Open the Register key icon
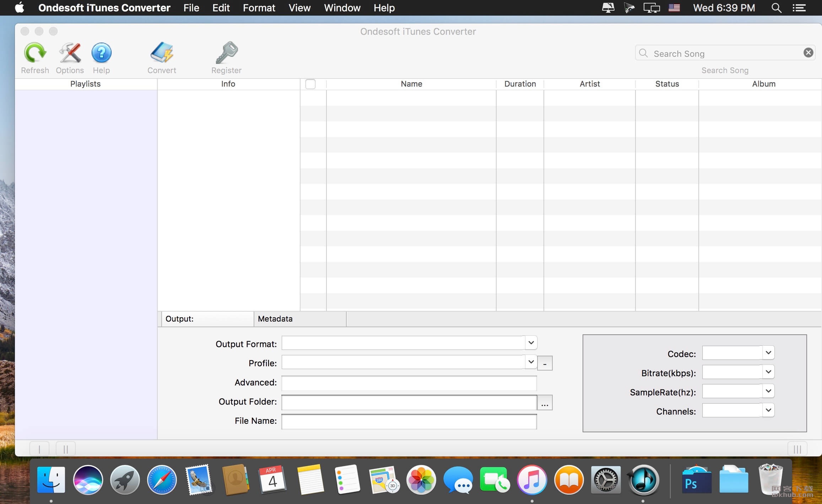The image size is (822, 504). (x=226, y=53)
